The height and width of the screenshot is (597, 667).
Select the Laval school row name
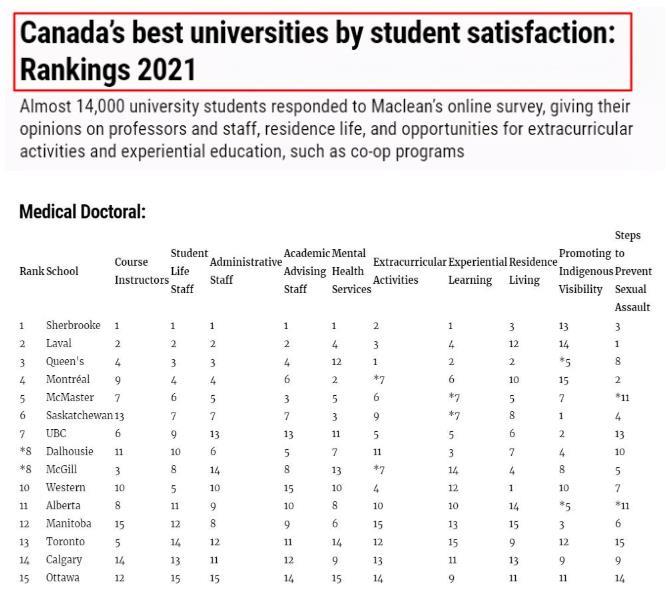coord(59,343)
